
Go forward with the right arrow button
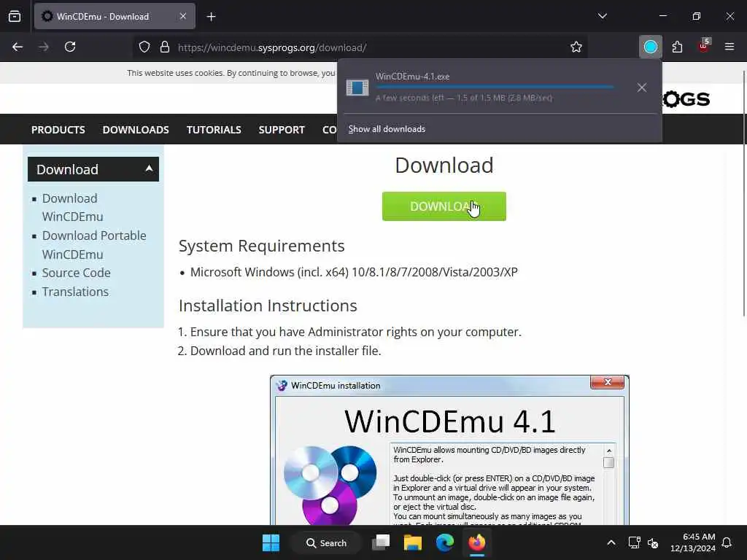44,47
